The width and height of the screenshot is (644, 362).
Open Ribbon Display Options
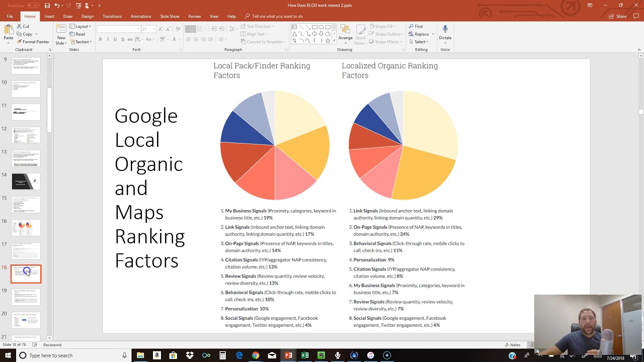tap(590, 6)
